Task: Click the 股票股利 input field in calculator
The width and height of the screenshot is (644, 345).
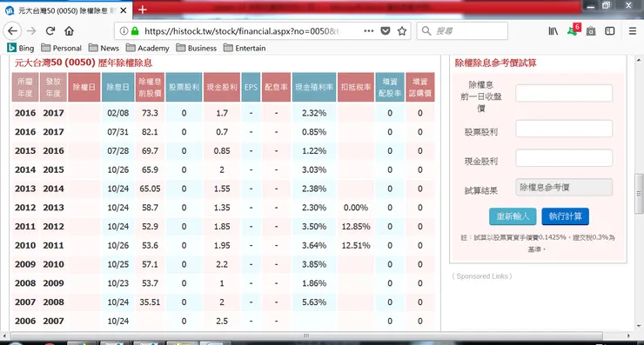Action: [x=564, y=129]
